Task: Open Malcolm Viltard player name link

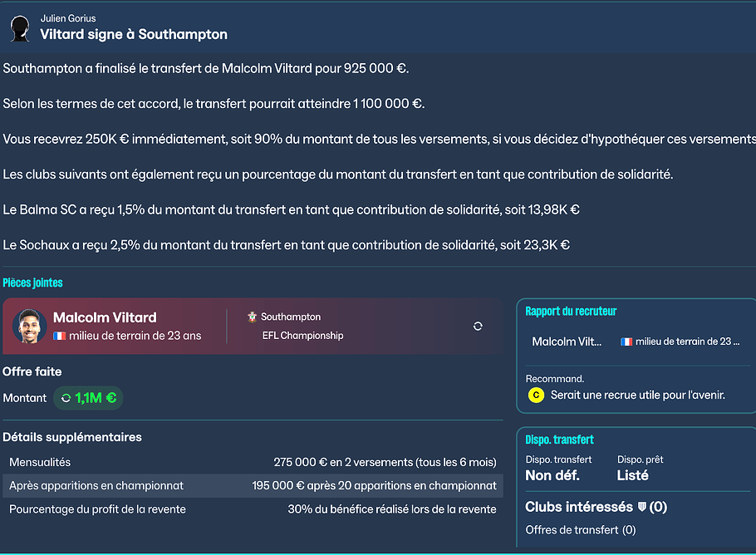Action: click(105, 317)
